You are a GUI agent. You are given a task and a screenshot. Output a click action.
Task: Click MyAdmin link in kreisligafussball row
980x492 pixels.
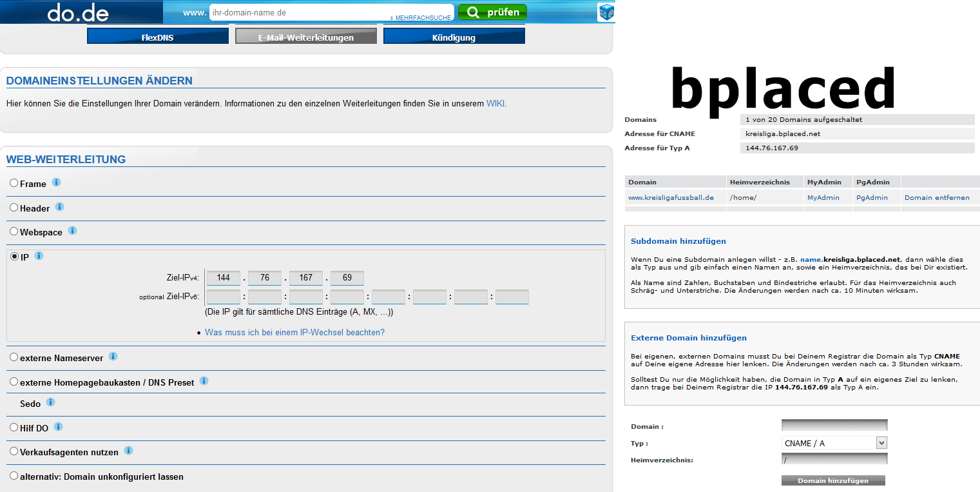coord(823,197)
